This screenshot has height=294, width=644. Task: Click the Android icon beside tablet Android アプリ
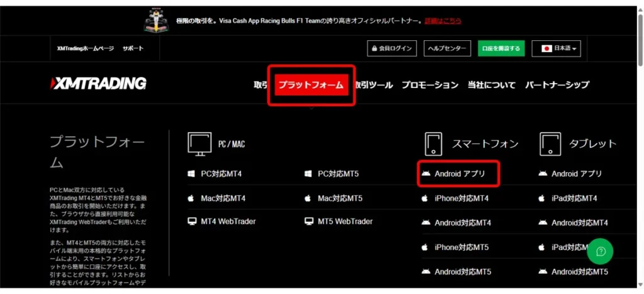point(543,174)
